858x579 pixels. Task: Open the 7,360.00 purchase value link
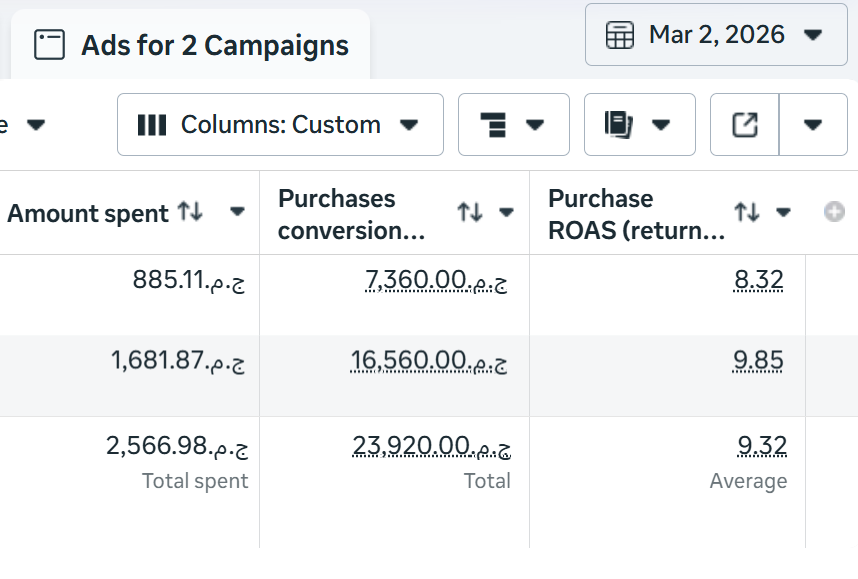click(x=436, y=280)
